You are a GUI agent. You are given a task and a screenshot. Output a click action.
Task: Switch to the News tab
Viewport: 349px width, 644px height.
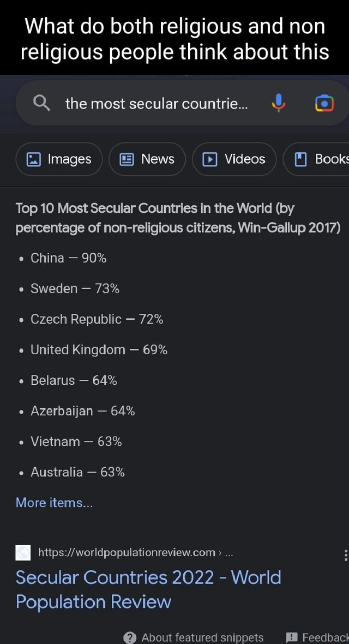[x=147, y=159]
